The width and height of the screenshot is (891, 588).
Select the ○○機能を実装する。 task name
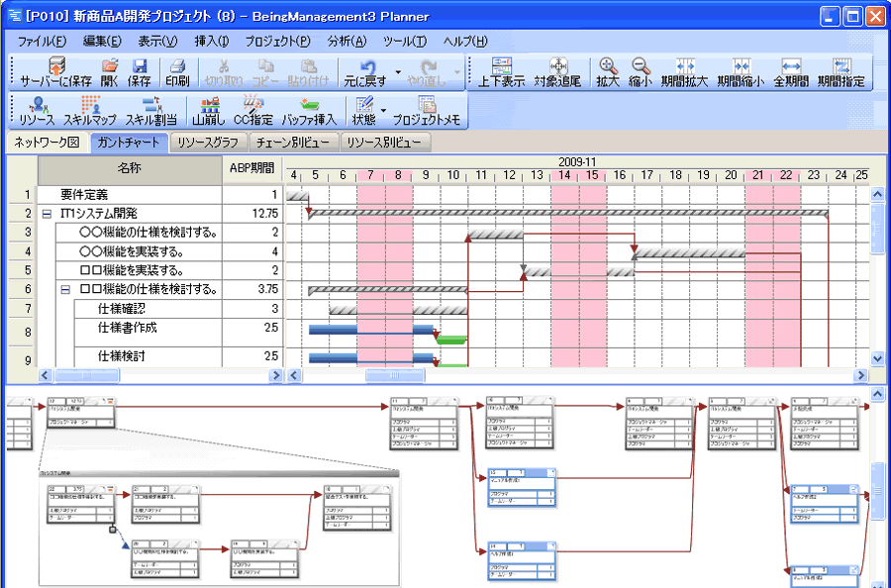click(132, 251)
